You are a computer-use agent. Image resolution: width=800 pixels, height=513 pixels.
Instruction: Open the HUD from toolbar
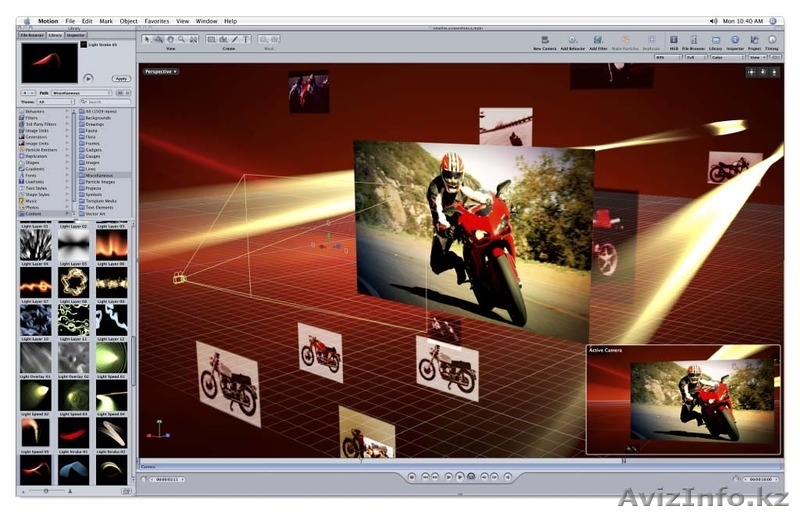click(x=674, y=39)
